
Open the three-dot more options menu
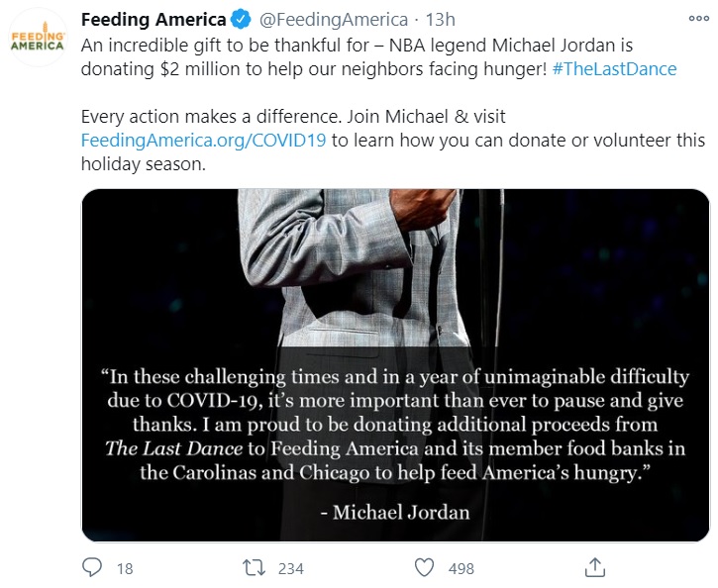pos(698,19)
